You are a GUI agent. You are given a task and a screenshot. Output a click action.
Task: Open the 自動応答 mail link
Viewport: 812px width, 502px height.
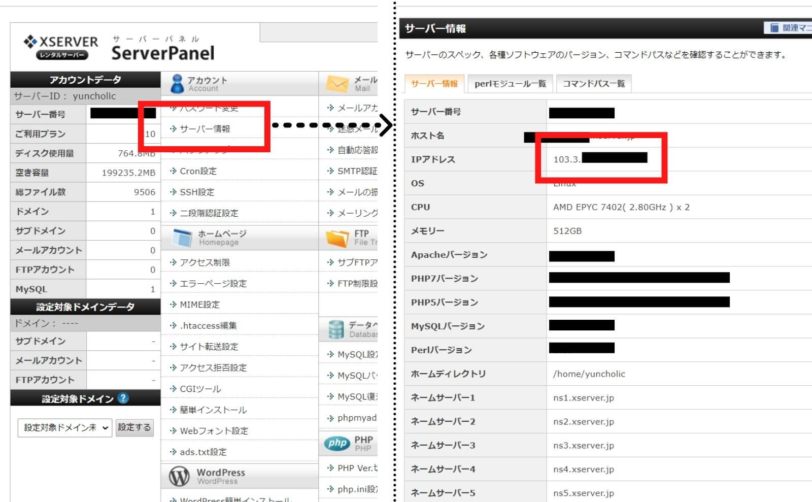(357, 150)
